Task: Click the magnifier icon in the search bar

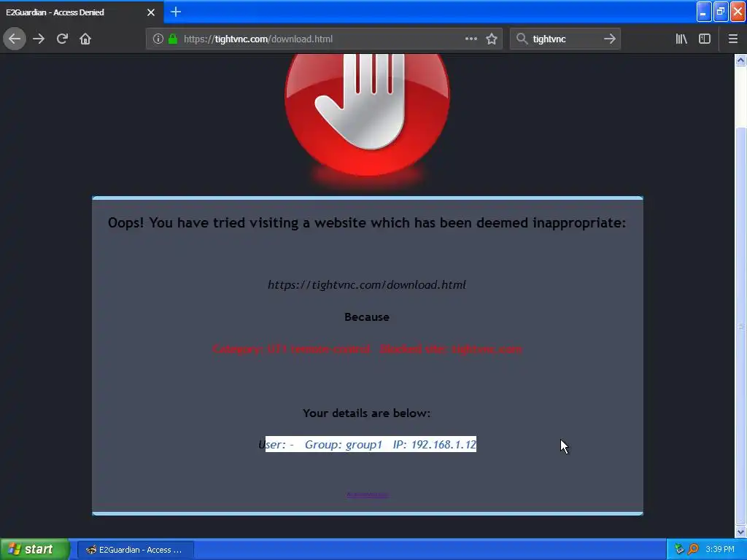Action: 522,39
